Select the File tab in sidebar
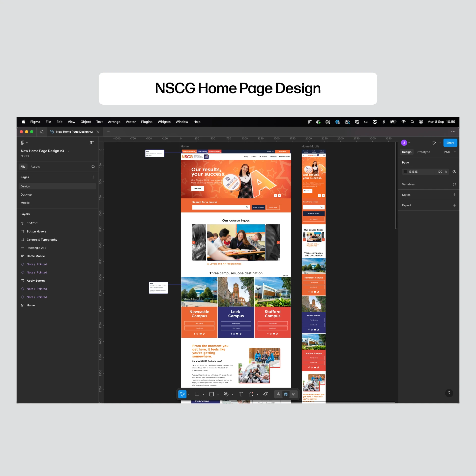476x476 pixels. click(23, 167)
